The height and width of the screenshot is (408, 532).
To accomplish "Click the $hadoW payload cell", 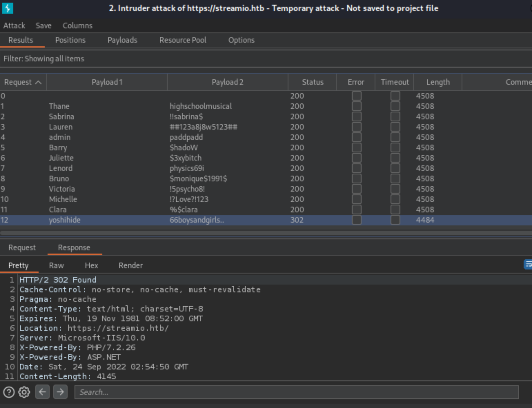I will (x=184, y=147).
